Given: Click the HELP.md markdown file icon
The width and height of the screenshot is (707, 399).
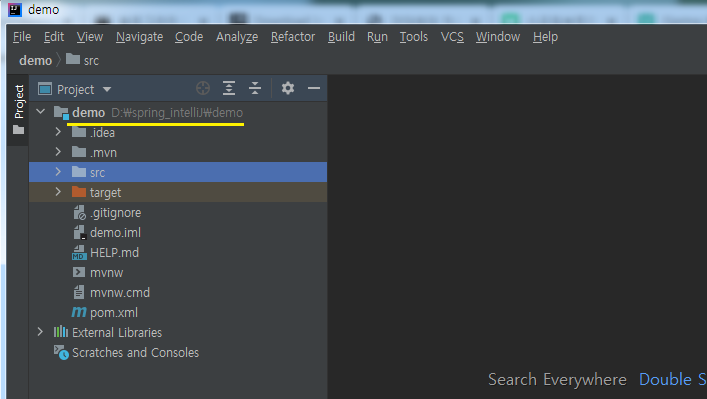Looking at the screenshot, I should [x=79, y=252].
